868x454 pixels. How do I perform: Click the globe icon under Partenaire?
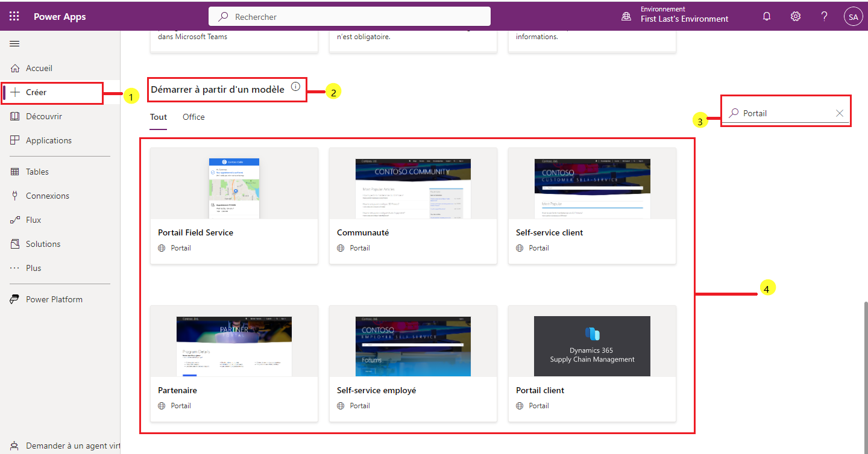pyautogui.click(x=162, y=406)
